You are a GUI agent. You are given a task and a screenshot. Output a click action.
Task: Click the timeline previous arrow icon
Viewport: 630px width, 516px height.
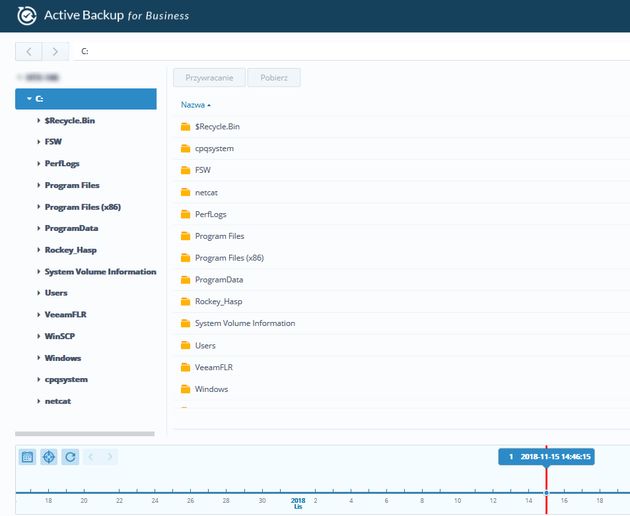pyautogui.click(x=91, y=457)
